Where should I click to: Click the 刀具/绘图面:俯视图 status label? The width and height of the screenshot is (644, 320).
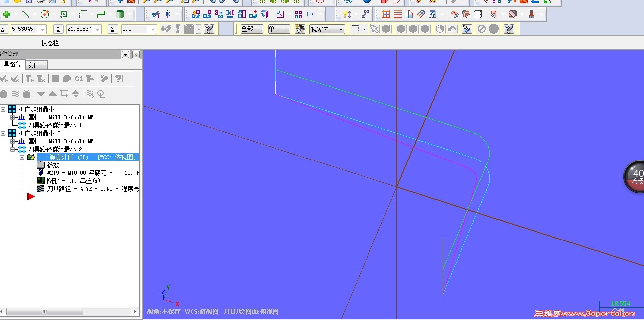click(251, 312)
